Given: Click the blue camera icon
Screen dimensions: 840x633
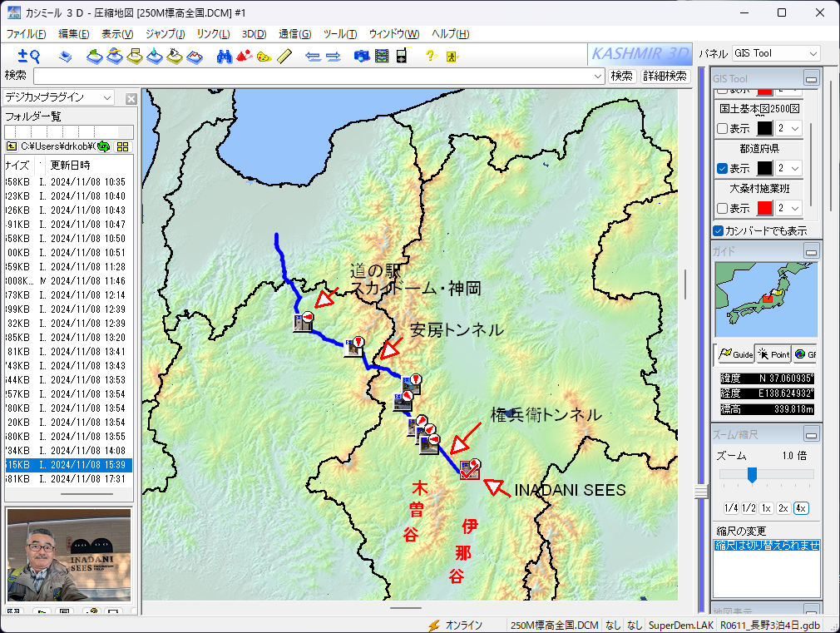Looking at the screenshot, I should [x=362, y=56].
